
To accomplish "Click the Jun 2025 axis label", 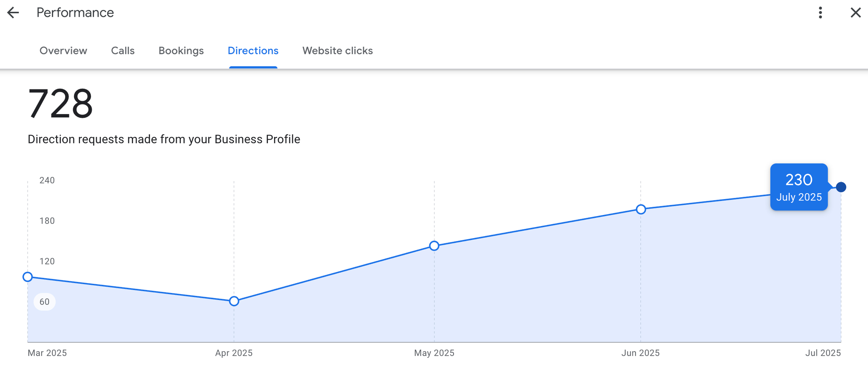I will click(640, 353).
